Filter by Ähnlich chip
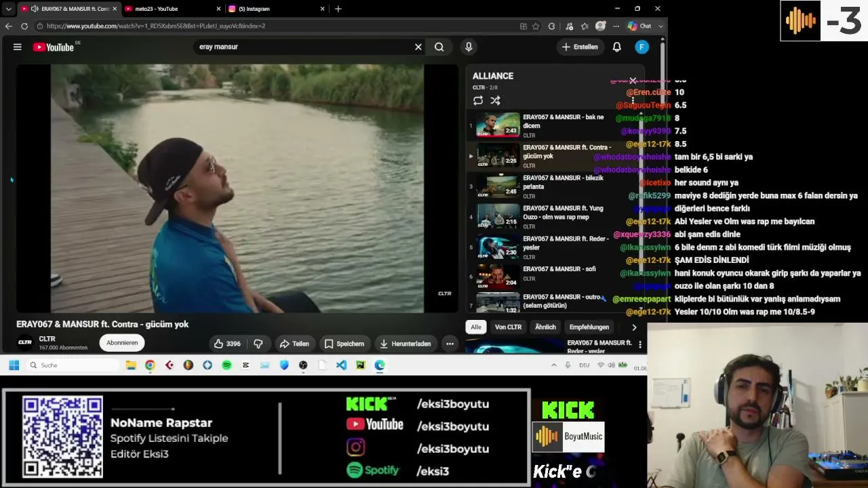 (545, 327)
